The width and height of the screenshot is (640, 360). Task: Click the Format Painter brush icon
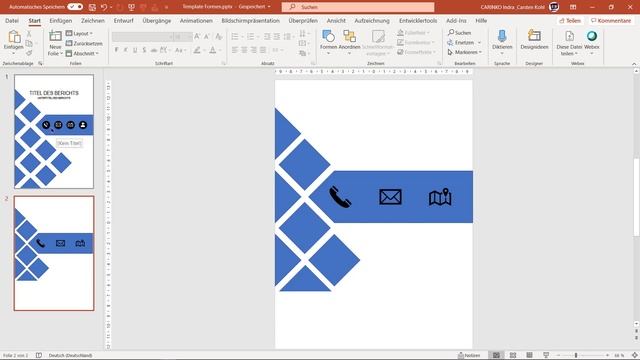click(x=29, y=53)
